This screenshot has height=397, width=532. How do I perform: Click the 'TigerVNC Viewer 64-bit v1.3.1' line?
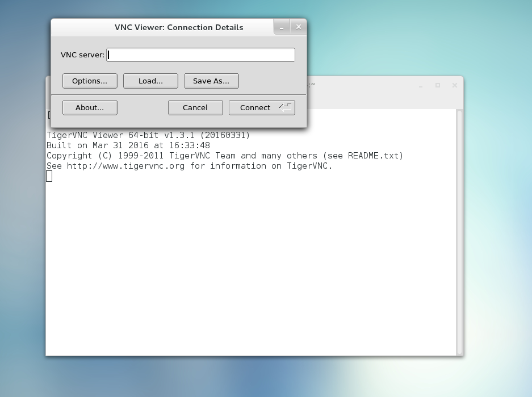[x=148, y=135]
